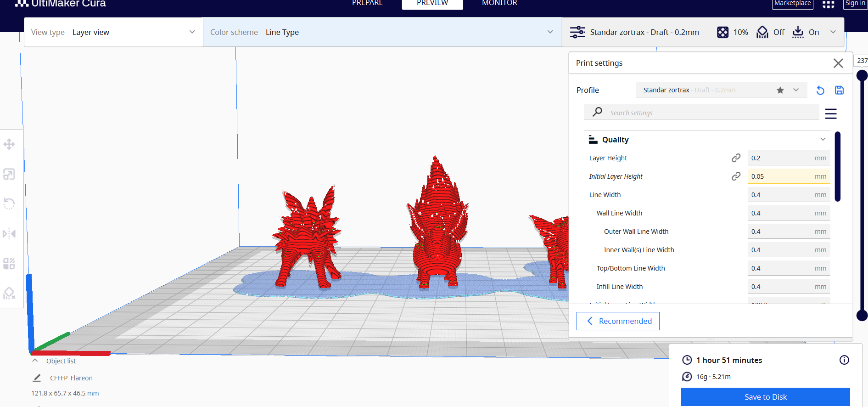Viewport: 868px width, 407px height.
Task: Click the UltiMaker Cura logo
Action: click(x=60, y=4)
